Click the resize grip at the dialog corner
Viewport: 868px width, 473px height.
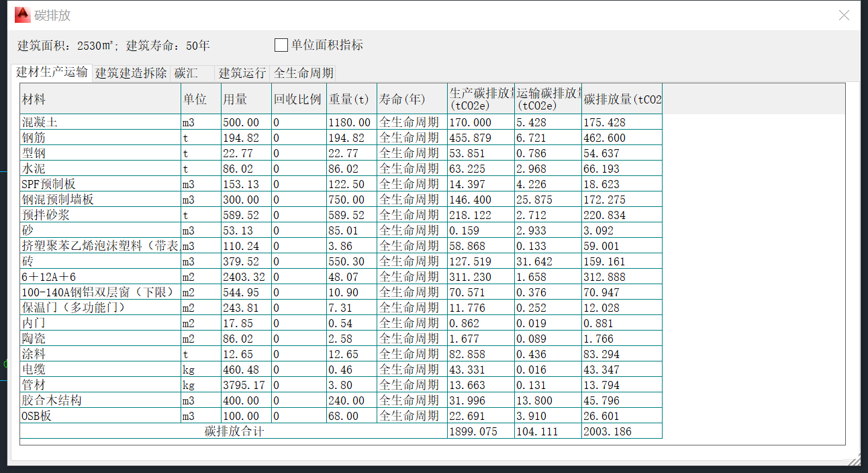tap(854, 460)
